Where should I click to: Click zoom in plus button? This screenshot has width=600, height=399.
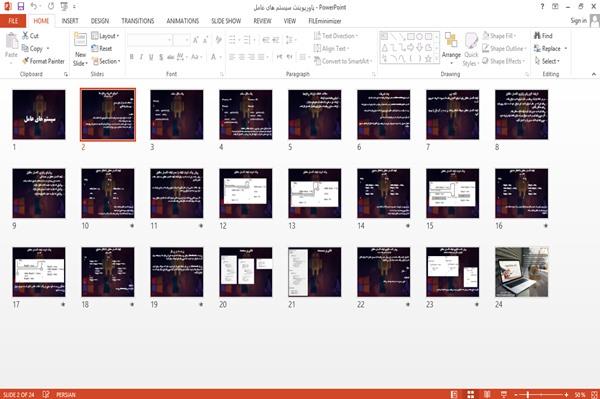566,394
